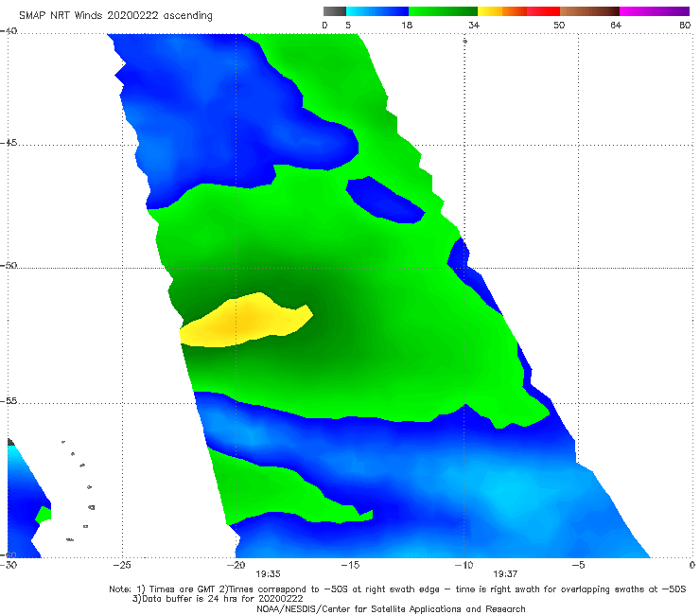The width and height of the screenshot is (700, 615).
Task: Click the longitude label '-10'
Action: click(x=464, y=565)
